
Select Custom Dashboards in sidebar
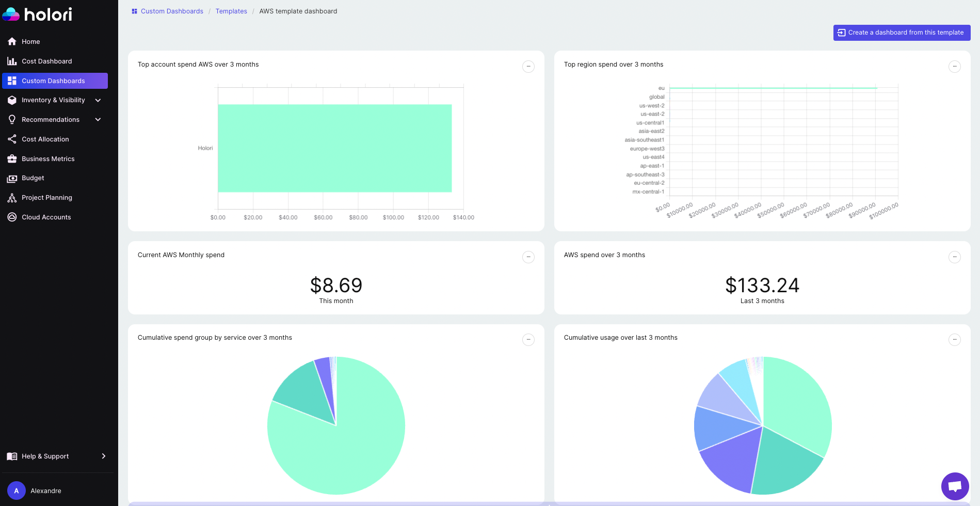tap(55, 81)
